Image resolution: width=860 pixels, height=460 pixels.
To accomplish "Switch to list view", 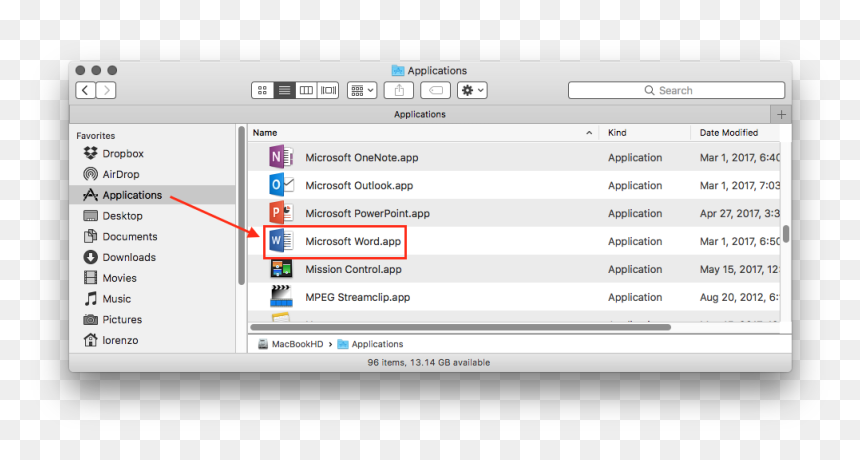I will tap(284, 90).
